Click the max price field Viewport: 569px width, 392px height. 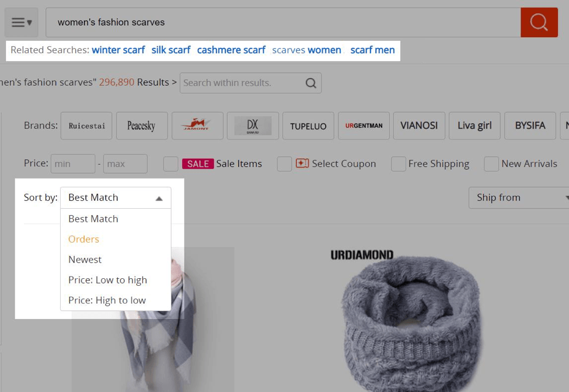(125, 164)
